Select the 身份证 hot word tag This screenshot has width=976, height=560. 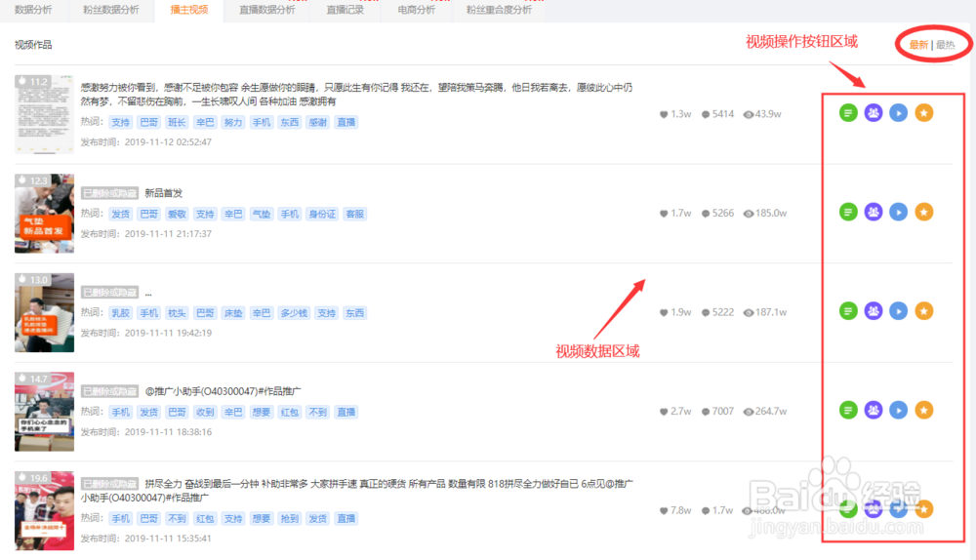tap(322, 214)
